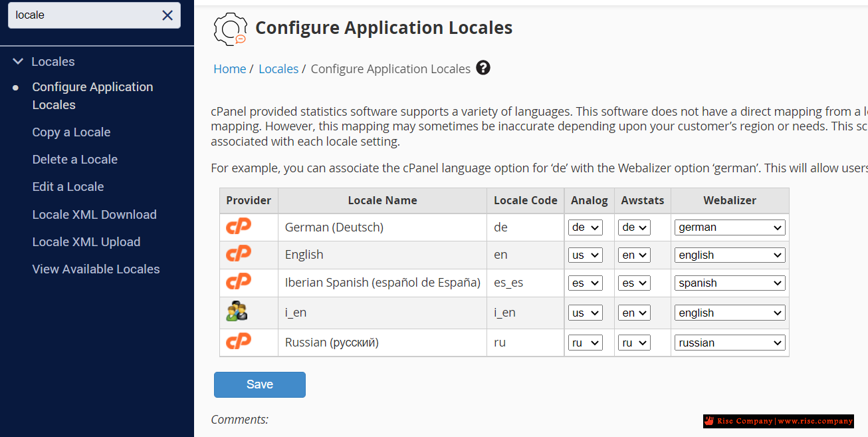Click the user-provided icon for i_en
The image size is (868, 437).
(x=237, y=312)
